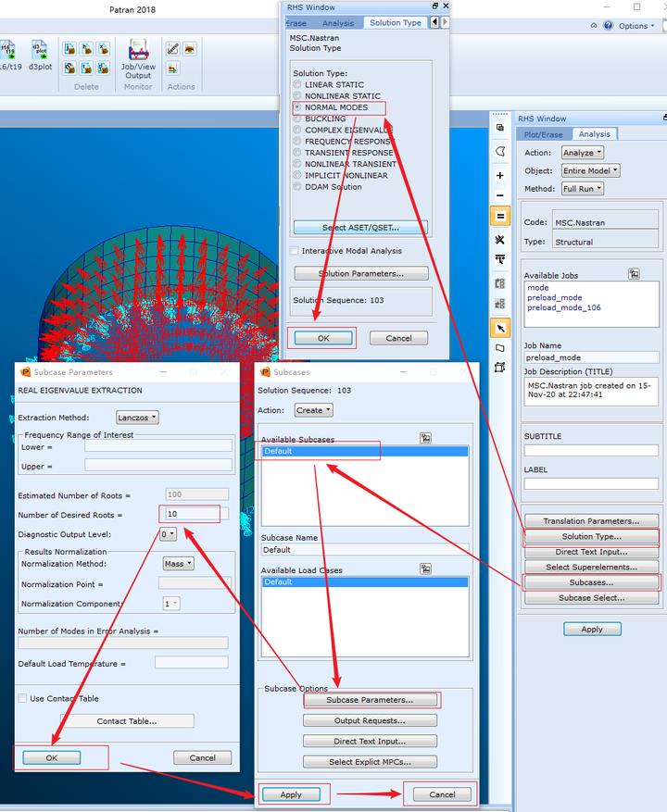Select the Solution Type tab
The width and height of the screenshot is (667, 812).
(396, 23)
